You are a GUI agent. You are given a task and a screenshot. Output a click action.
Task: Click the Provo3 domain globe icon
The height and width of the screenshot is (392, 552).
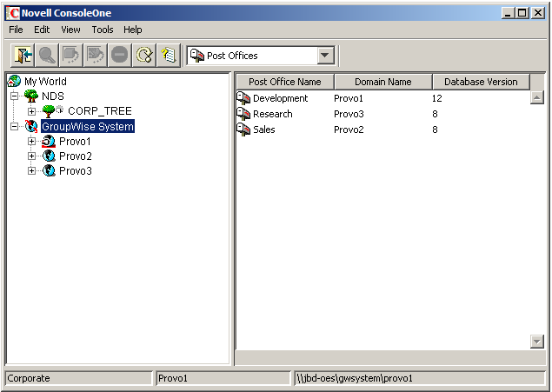(49, 170)
